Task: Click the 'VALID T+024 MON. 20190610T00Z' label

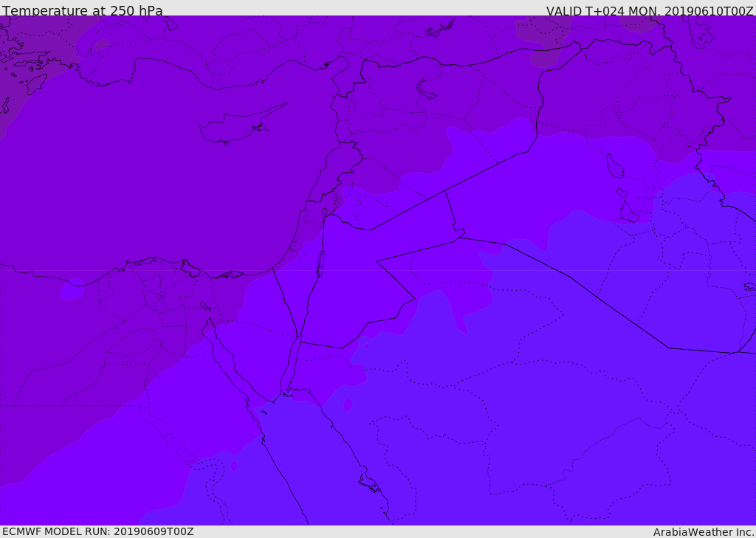Action: click(649, 11)
